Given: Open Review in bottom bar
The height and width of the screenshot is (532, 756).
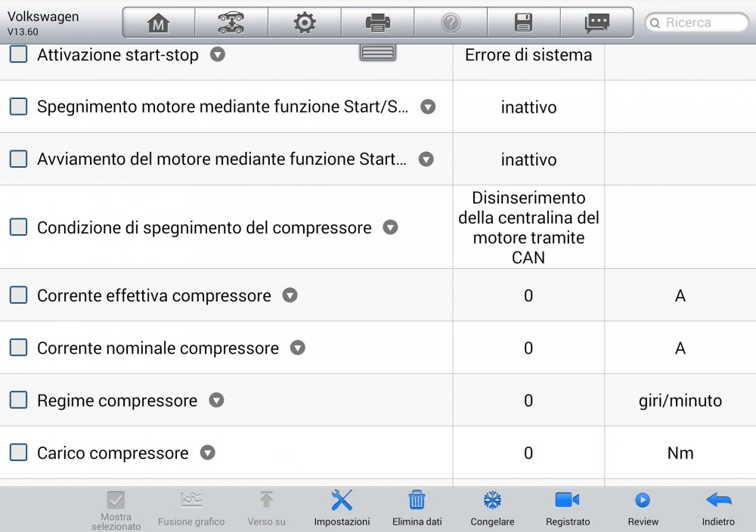Looking at the screenshot, I should click(x=643, y=507).
